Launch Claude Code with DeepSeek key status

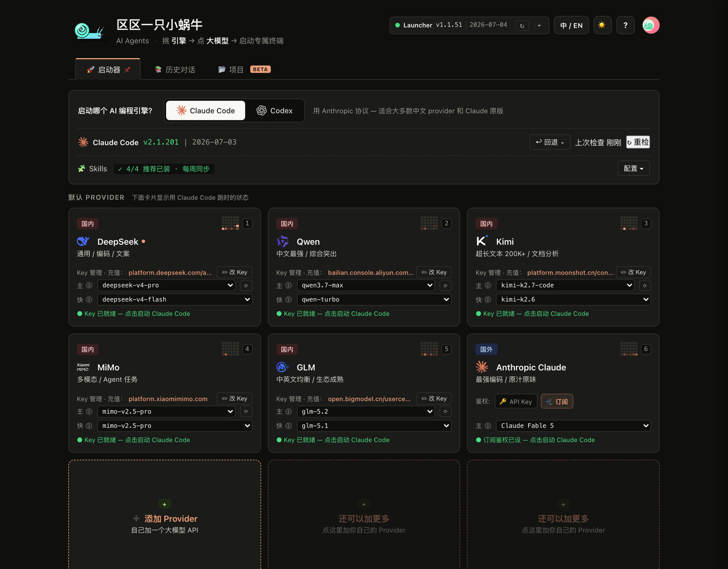point(134,314)
